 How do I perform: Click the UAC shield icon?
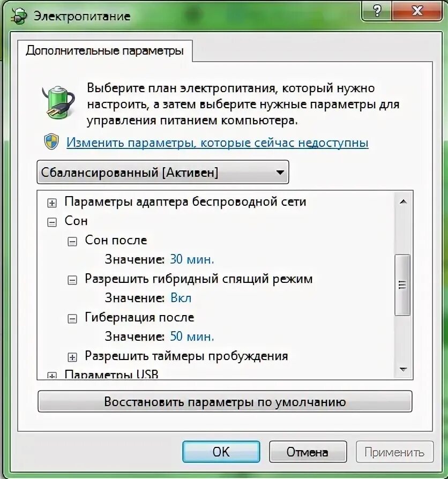click(51, 141)
